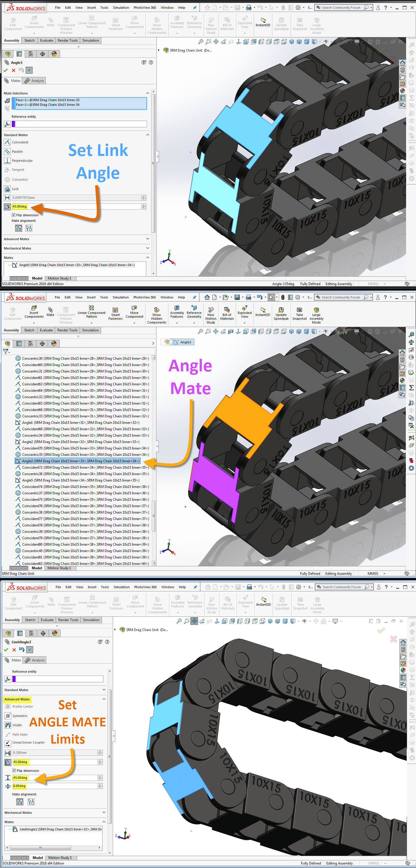416x868 pixels.
Task: Open Smart Fasteners in middle window toolbar
Action: point(115,313)
